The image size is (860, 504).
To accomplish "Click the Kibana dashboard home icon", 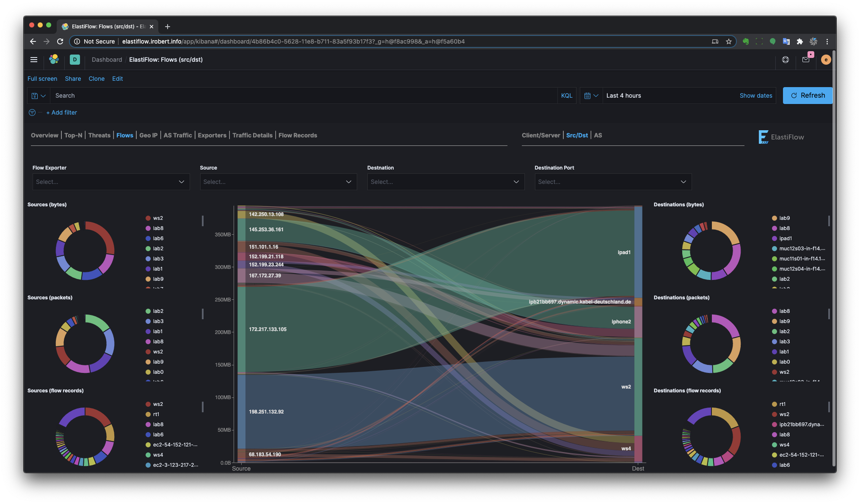I will click(53, 59).
